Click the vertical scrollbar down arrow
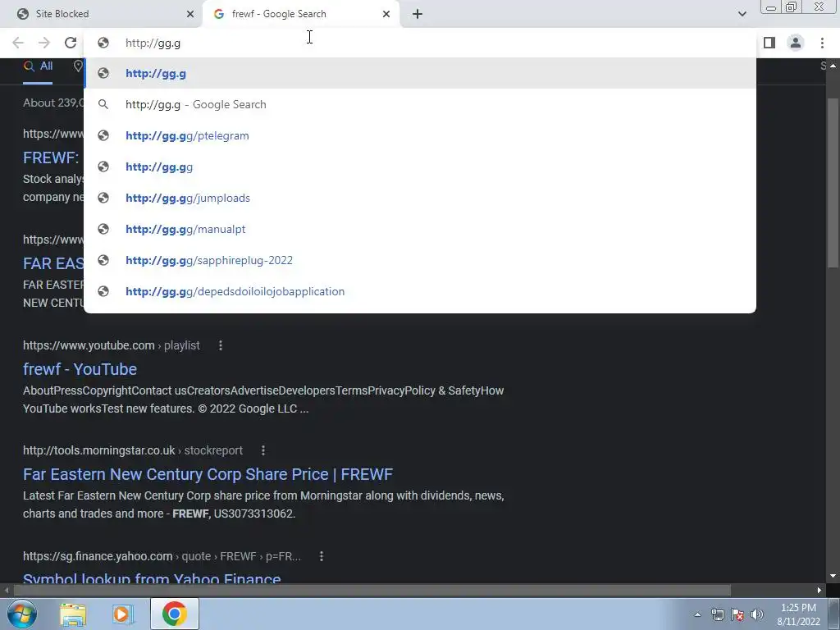 coord(833,577)
